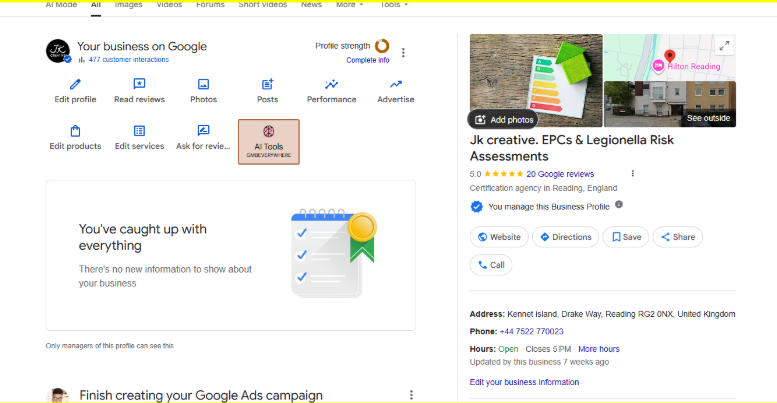Open Edit products
The height and width of the screenshot is (403, 777).
point(75,138)
